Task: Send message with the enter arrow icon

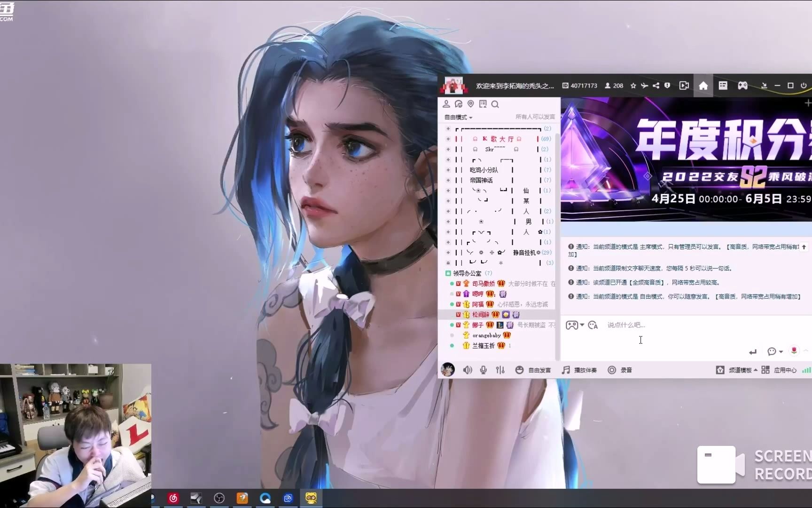Action: click(x=753, y=352)
